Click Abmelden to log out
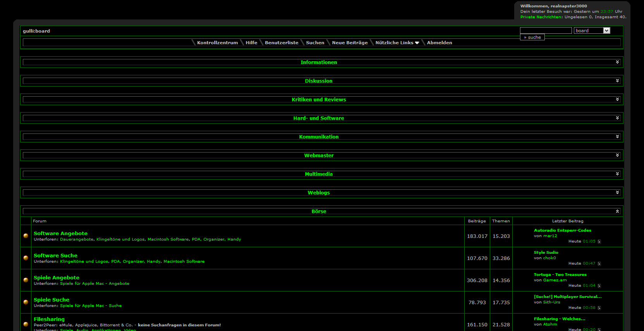 pyautogui.click(x=439, y=43)
